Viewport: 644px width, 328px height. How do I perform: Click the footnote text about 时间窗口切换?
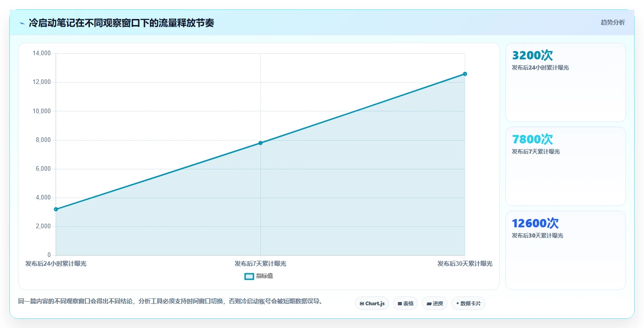[170, 302]
